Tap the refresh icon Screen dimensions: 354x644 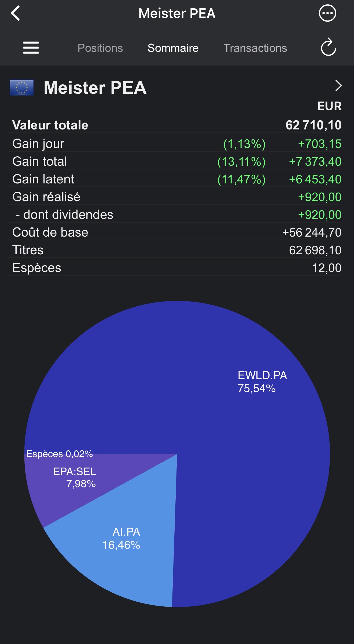point(328,47)
